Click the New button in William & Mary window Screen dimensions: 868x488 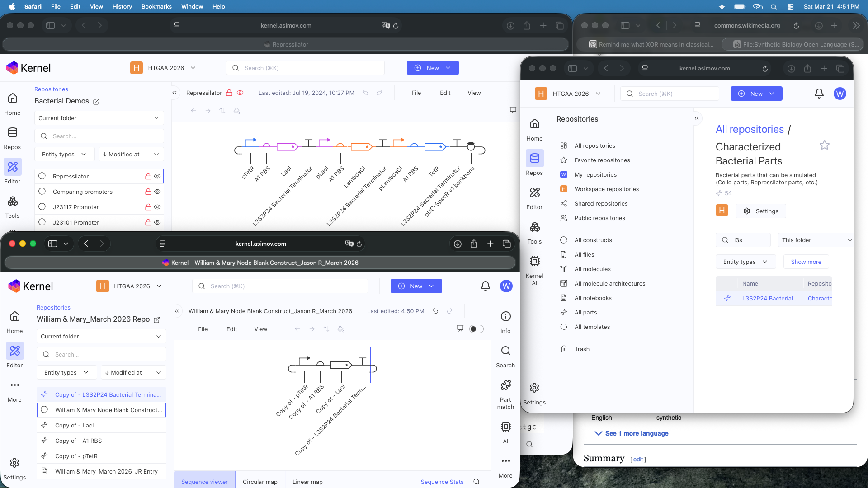pos(416,286)
